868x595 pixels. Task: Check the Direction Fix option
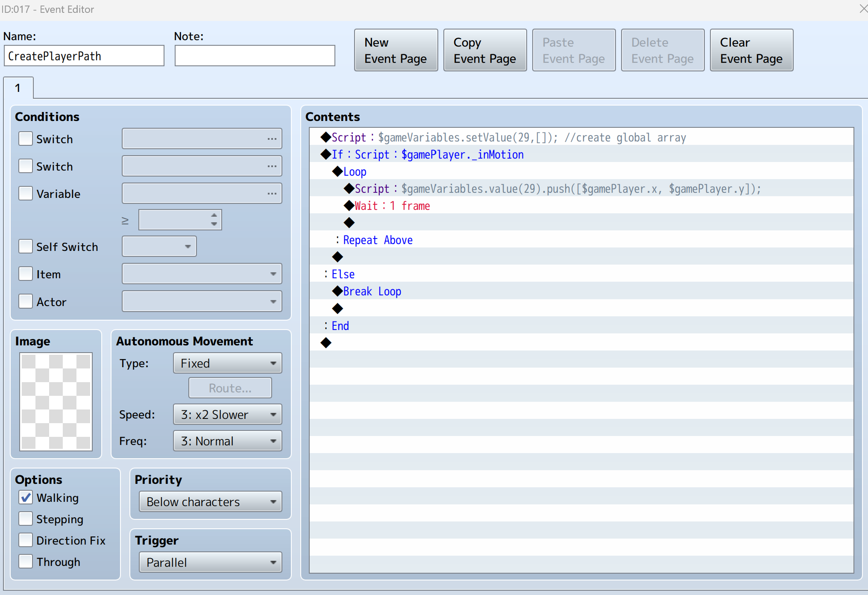coord(26,540)
